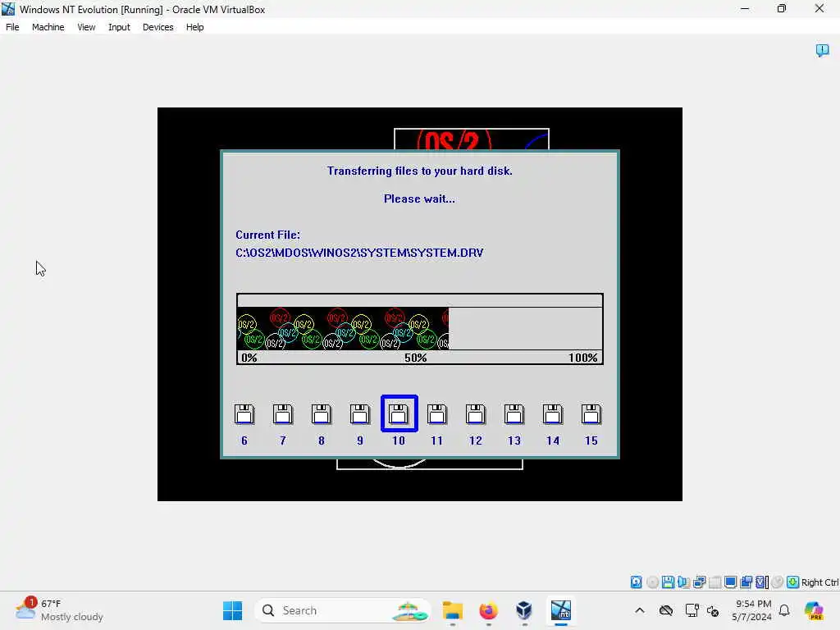Open the Help menu
Screen dimensions: 840x630
pos(194,27)
